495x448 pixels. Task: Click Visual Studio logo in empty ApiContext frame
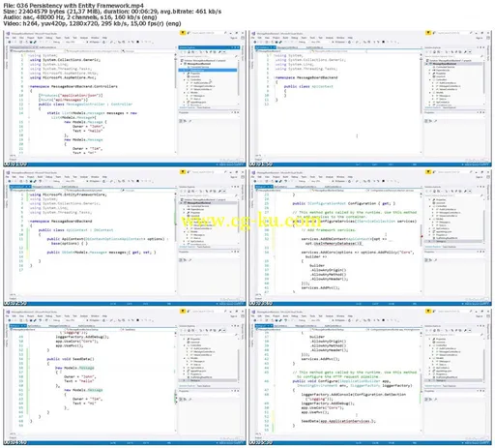click(253, 33)
